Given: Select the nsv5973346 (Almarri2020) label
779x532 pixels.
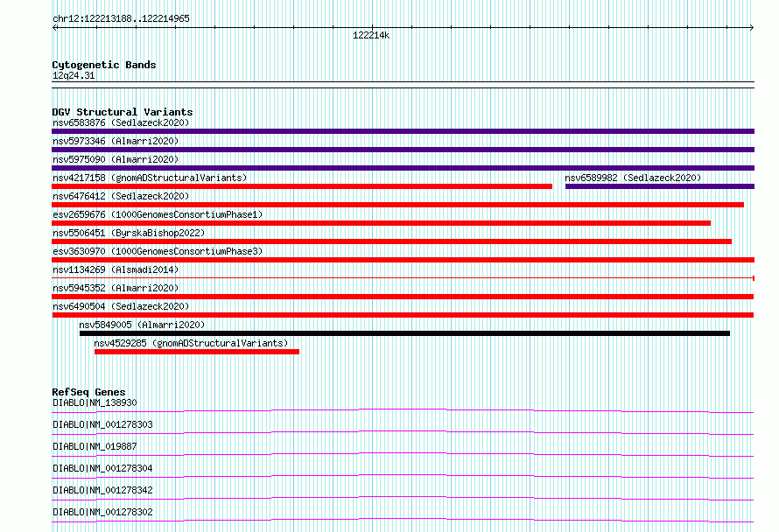Looking at the screenshot, I should point(116,141).
